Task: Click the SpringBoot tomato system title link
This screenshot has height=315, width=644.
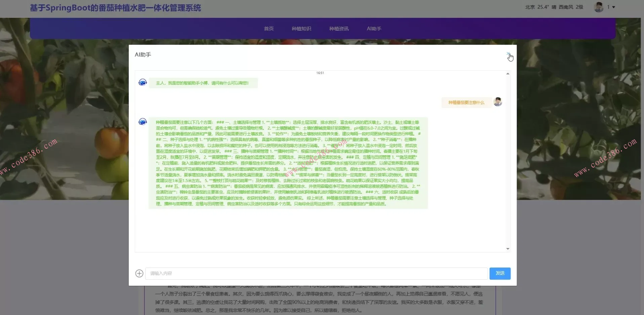Action: 116,8
